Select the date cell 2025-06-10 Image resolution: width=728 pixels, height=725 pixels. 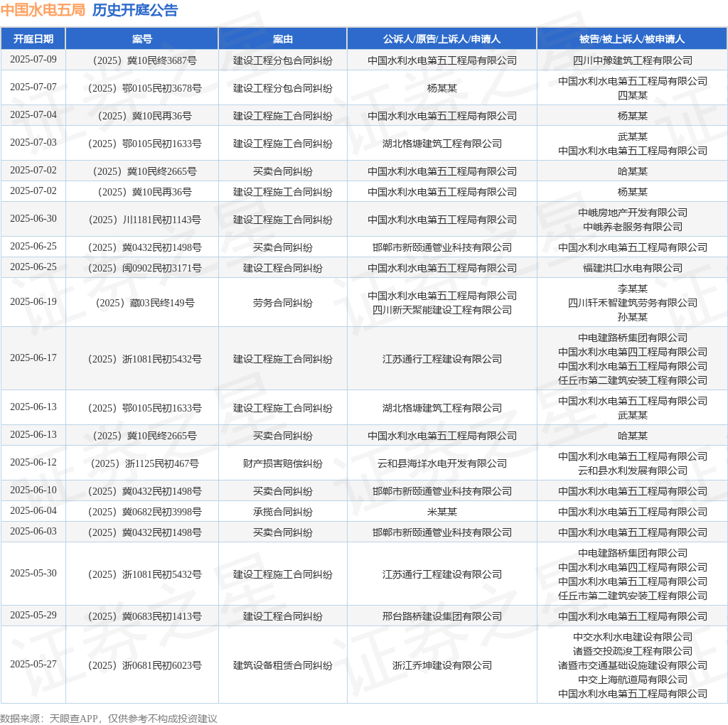coord(33,490)
